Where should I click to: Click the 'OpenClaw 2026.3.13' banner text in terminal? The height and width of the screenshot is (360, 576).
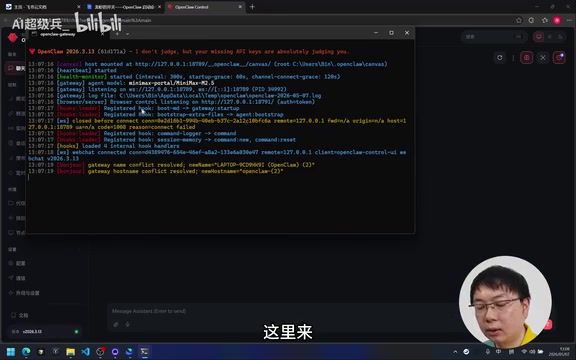point(66,51)
